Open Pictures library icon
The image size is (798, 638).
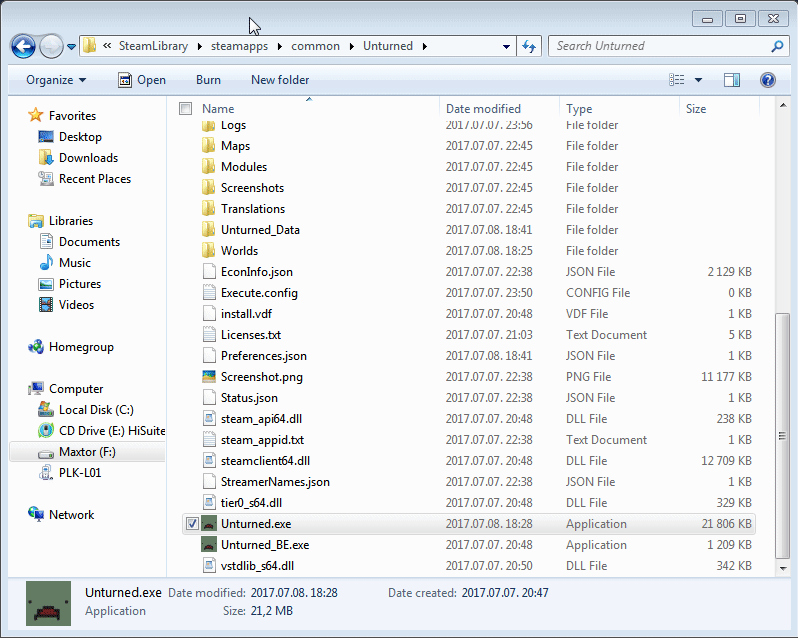click(46, 284)
